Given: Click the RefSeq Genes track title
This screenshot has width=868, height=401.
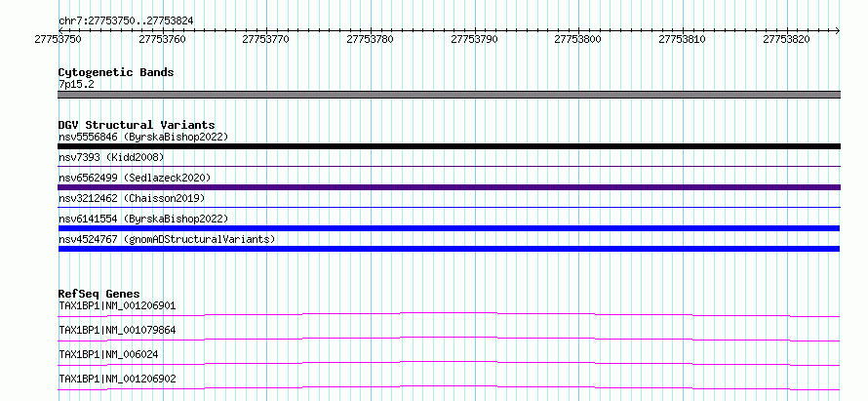Looking at the screenshot, I should point(99,294).
